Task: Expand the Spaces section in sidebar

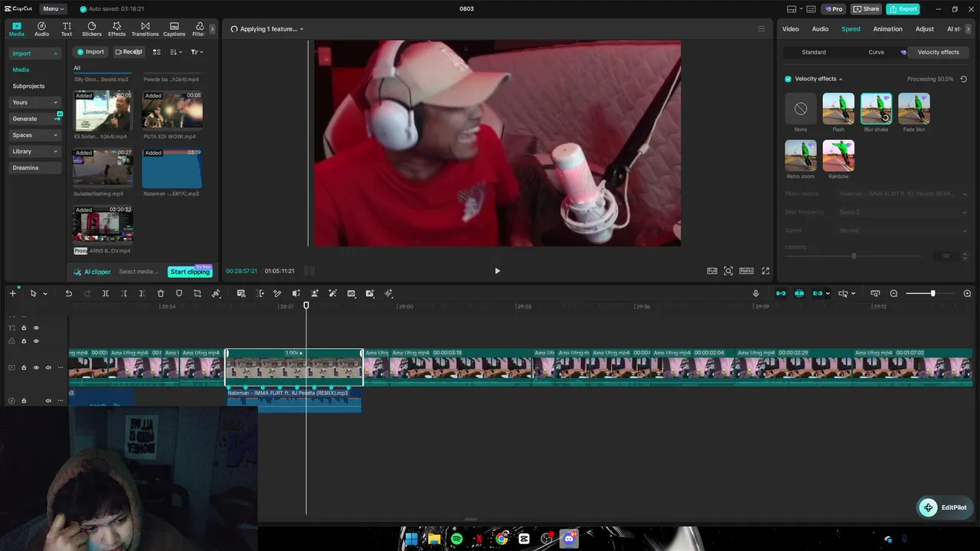Action: [x=55, y=135]
